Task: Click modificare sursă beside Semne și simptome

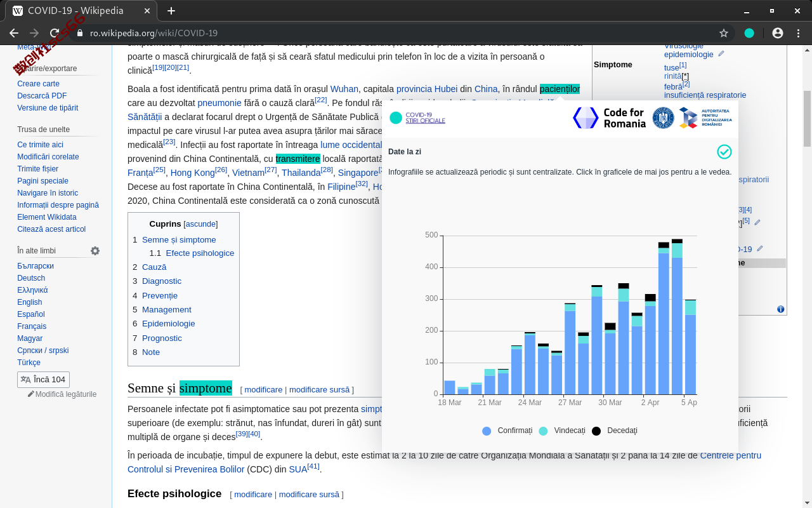Action: pyautogui.click(x=319, y=389)
